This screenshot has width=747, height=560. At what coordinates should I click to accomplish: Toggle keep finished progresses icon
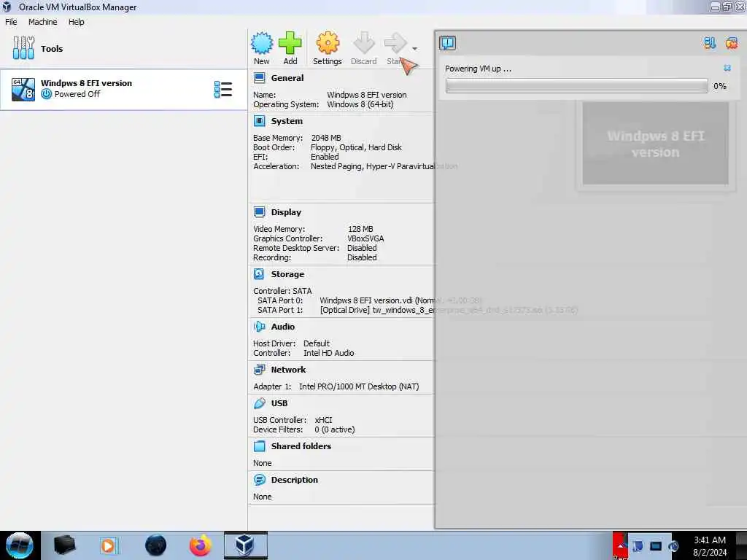point(710,43)
